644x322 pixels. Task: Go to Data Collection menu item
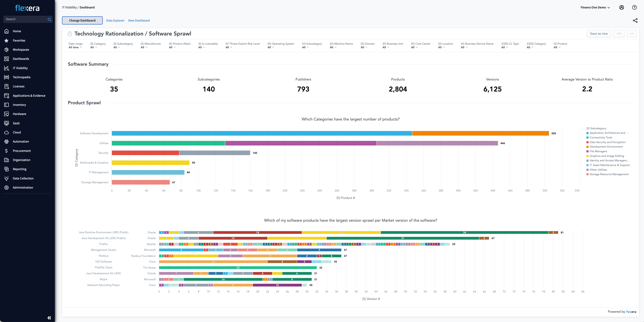[23, 178]
